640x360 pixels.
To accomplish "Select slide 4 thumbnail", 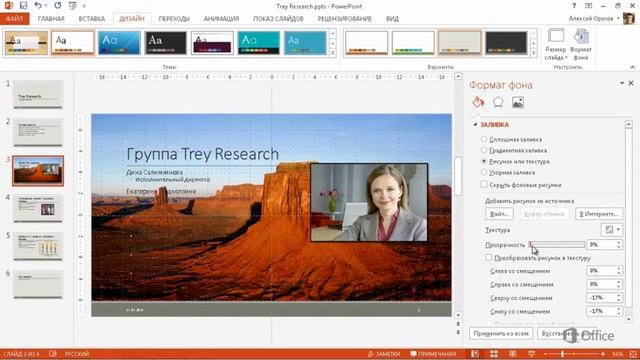I will pos(38,209).
